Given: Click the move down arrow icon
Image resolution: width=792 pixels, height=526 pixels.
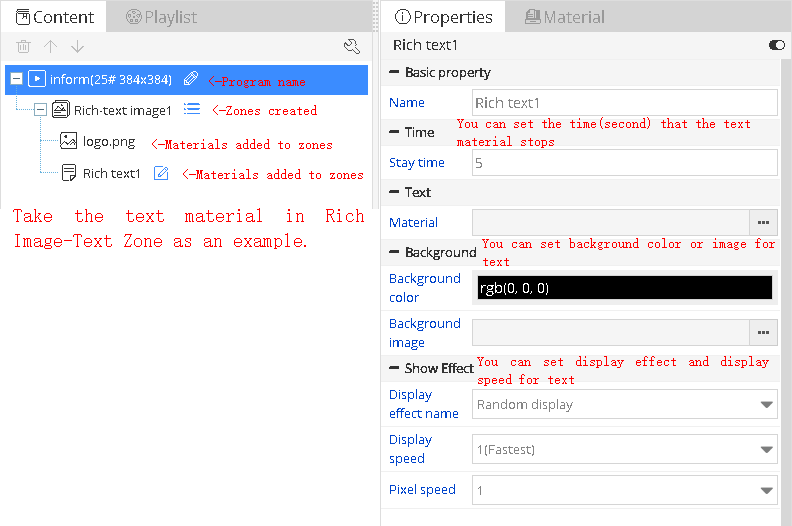Looking at the screenshot, I should pos(77,46).
